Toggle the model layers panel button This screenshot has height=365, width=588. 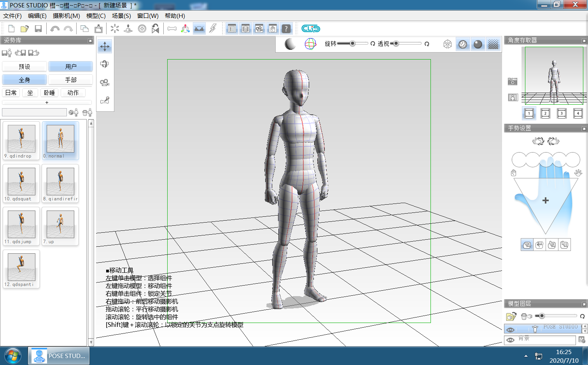[x=246, y=29]
